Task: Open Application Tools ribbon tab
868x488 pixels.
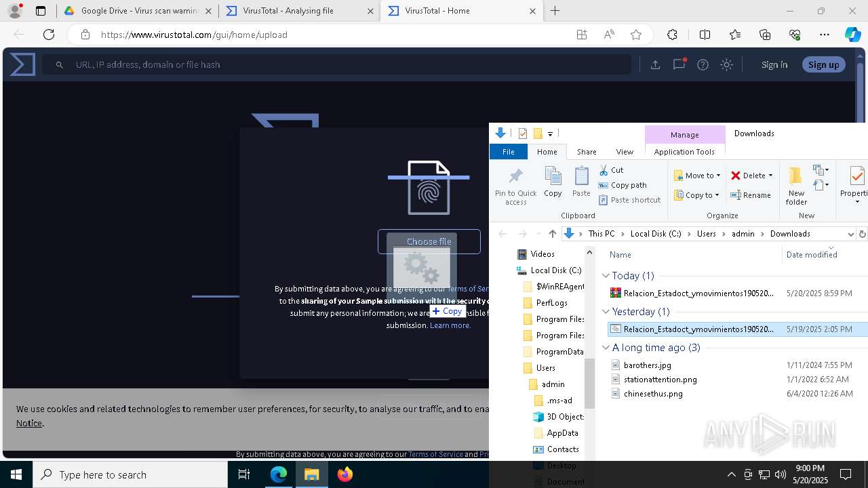Action: click(684, 152)
